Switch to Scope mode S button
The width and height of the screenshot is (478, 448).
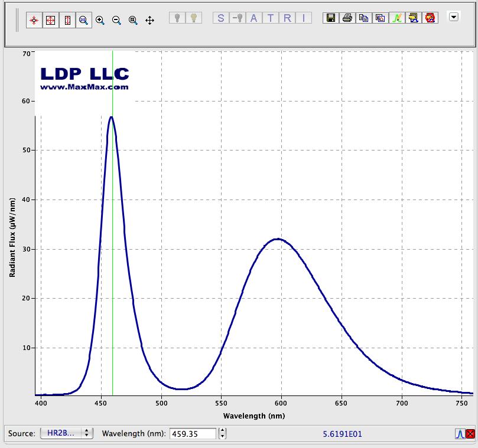(221, 18)
